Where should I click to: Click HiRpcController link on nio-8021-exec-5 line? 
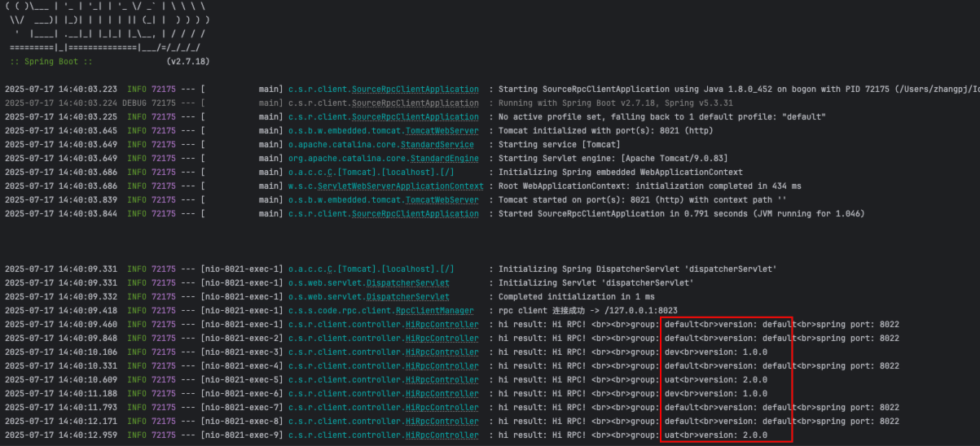point(442,380)
